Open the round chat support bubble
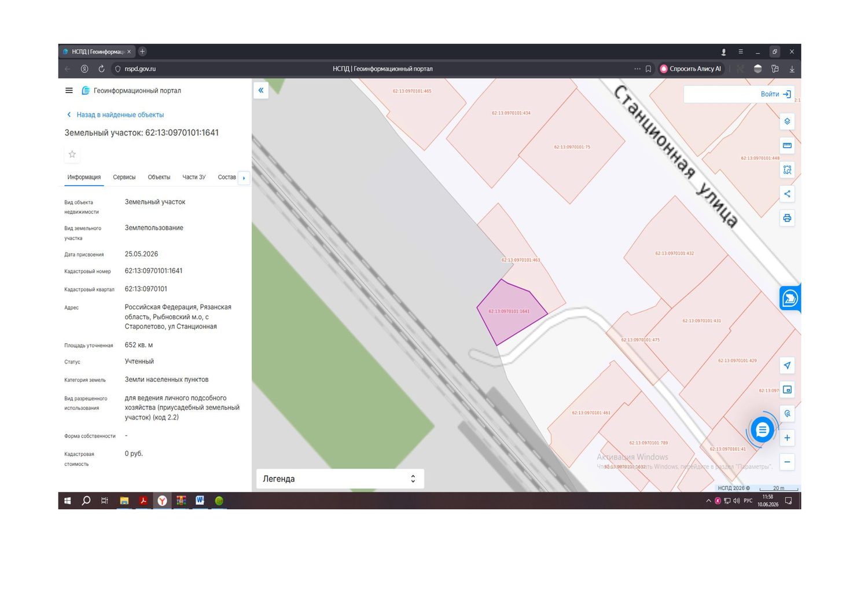 (762, 430)
